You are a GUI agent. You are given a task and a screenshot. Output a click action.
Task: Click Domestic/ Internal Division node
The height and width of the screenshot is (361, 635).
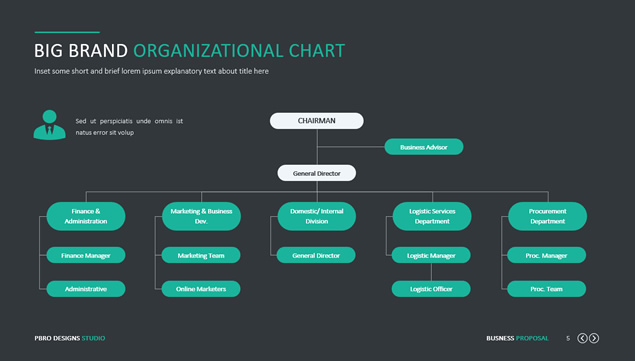tap(317, 216)
